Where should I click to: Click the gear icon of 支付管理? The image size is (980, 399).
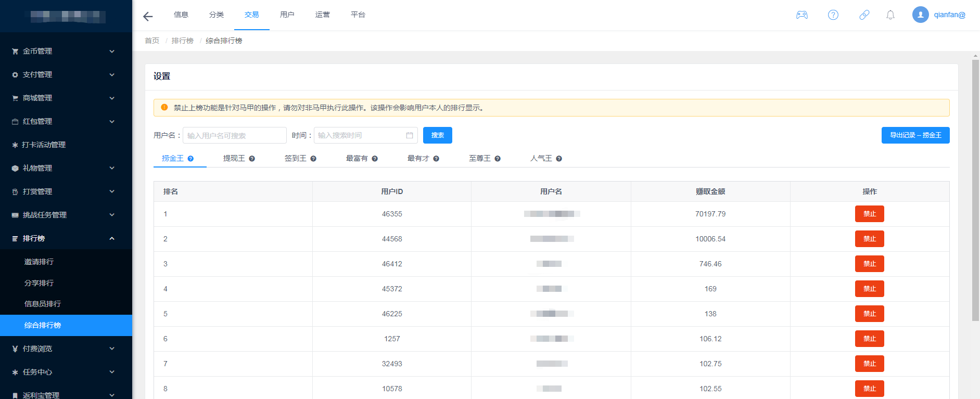click(x=15, y=75)
